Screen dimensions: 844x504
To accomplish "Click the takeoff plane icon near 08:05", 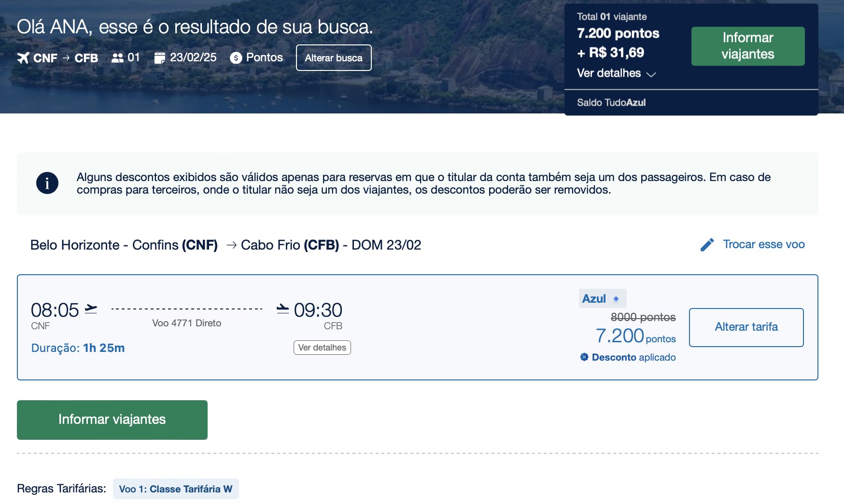I will point(91,309).
